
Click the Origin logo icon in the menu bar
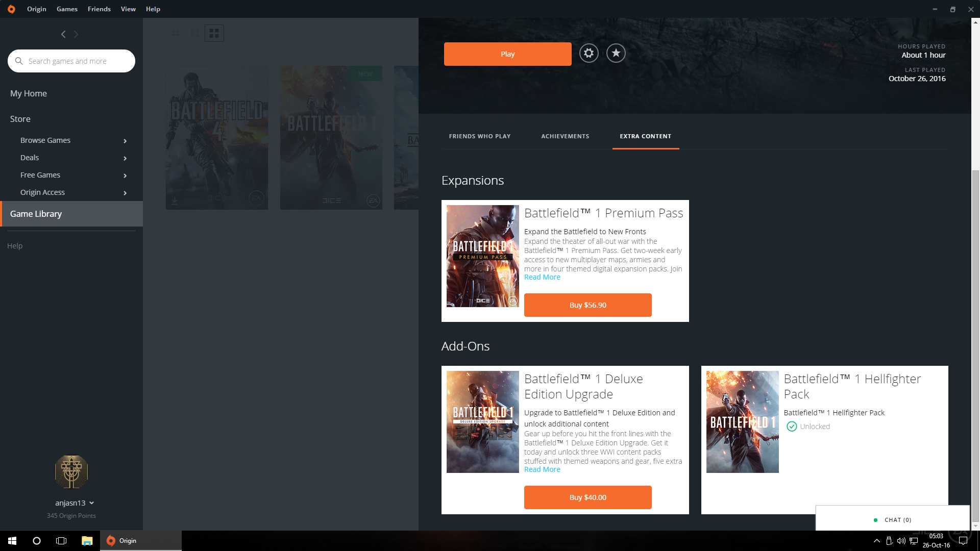[11, 9]
